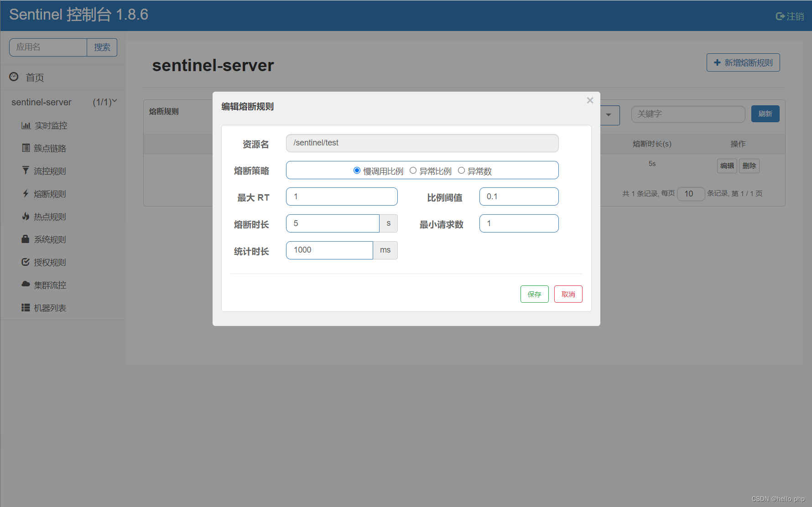
Task: Click the 熔断时长 input showing 5
Action: 333,223
